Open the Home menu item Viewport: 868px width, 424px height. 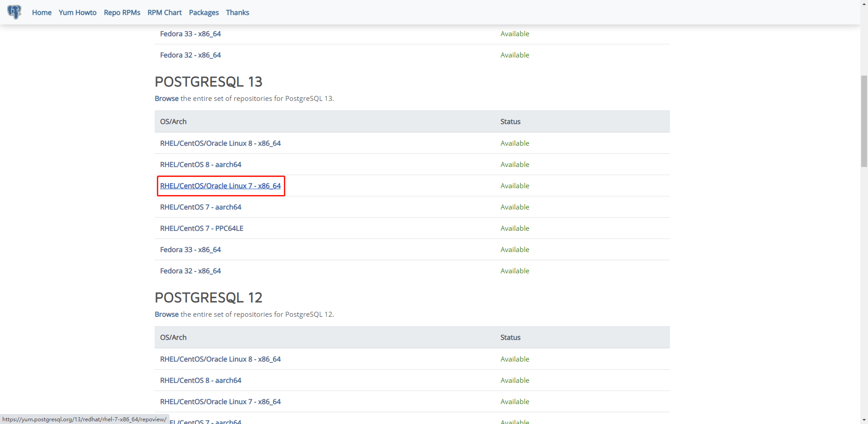click(42, 12)
